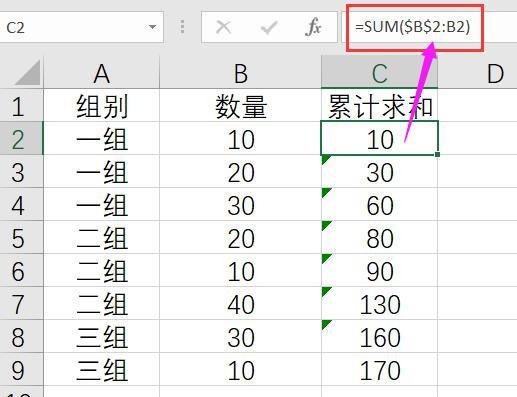The image size is (517, 397).
Task: Click empty cell D2
Action: 478,138
